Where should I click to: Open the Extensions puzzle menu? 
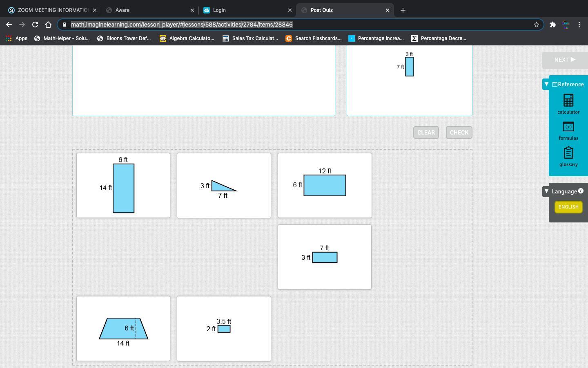point(553,25)
